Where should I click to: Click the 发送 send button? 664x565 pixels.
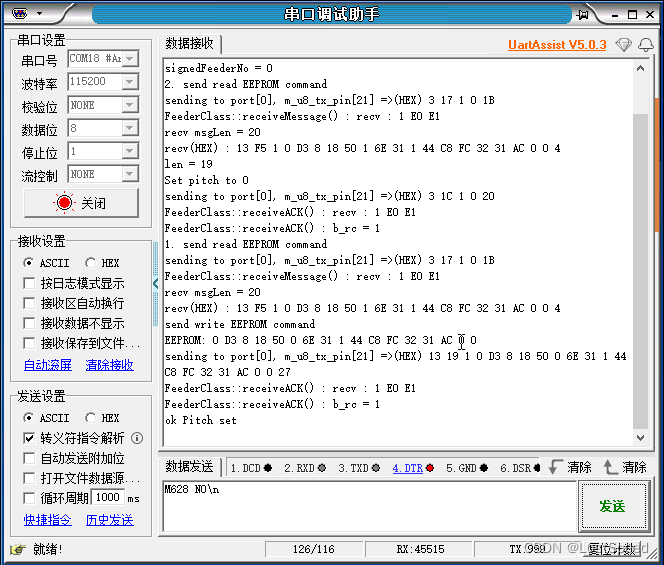pos(614,506)
